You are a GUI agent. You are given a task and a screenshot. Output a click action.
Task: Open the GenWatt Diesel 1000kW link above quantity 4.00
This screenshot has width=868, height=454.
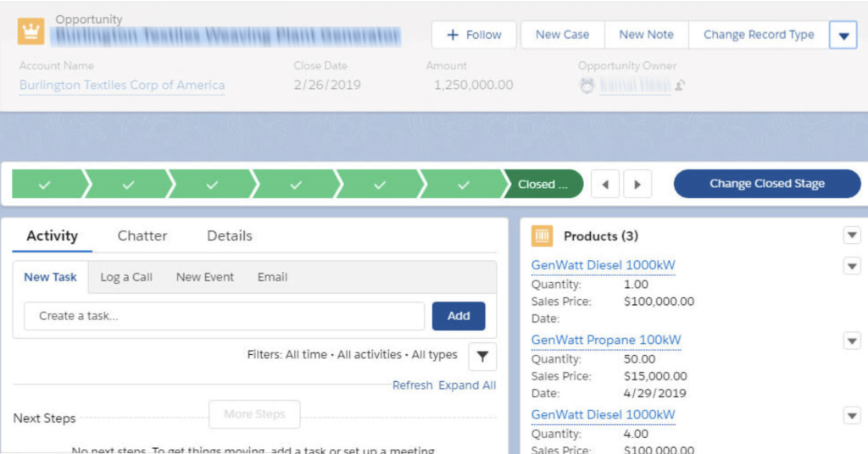(604, 415)
